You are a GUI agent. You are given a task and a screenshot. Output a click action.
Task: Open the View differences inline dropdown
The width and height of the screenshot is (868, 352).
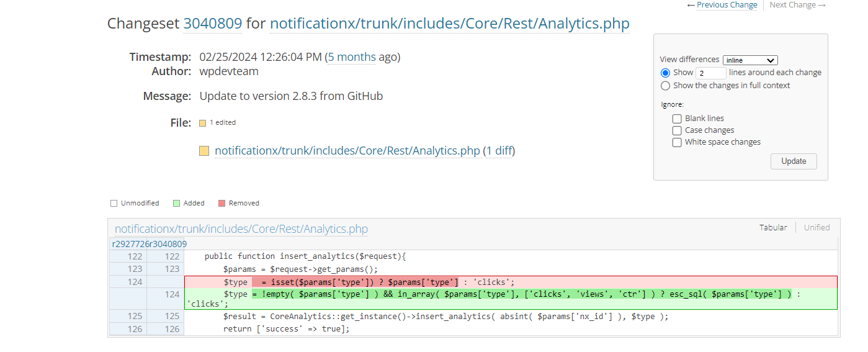tap(750, 60)
